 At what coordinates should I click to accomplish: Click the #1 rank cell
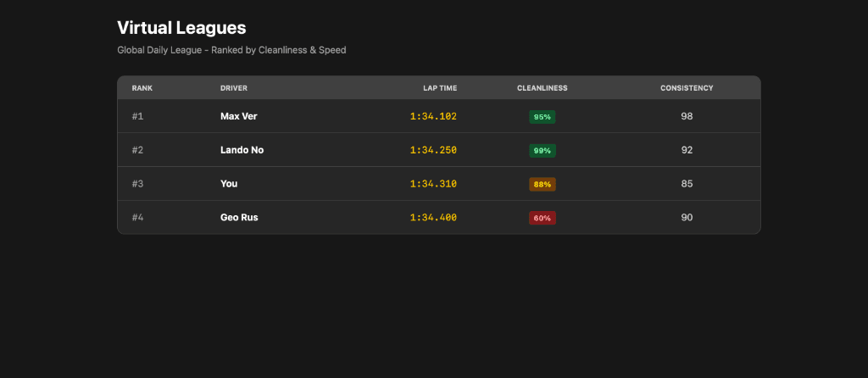[138, 116]
